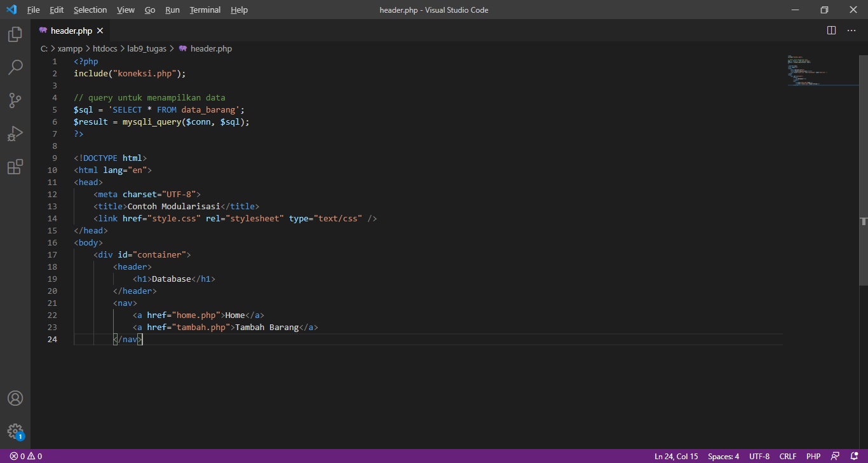This screenshot has width=868, height=463.
Task: Click the Split Editor icon
Action: click(831, 30)
